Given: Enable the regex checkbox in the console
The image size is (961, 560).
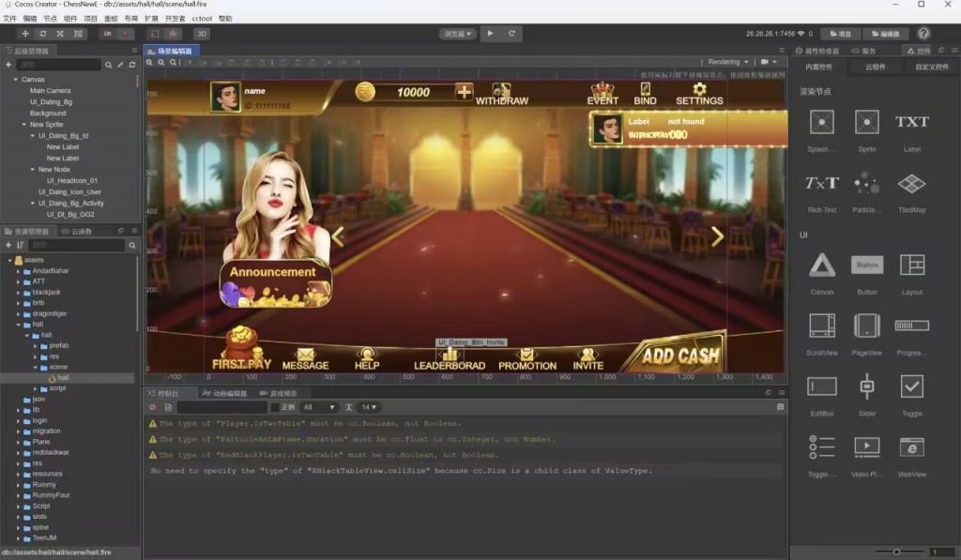Looking at the screenshot, I should pyautogui.click(x=275, y=407).
